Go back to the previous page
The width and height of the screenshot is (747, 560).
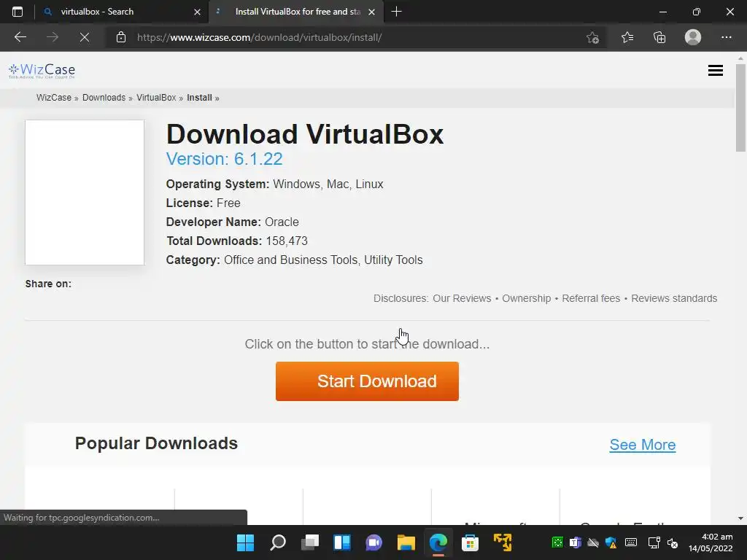[x=20, y=37]
